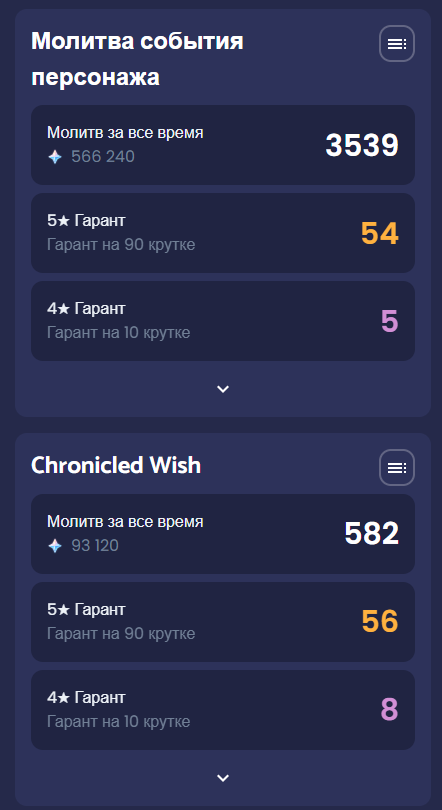Open list icon for Молитва события персонажа
This screenshot has height=810, width=442.
click(397, 44)
